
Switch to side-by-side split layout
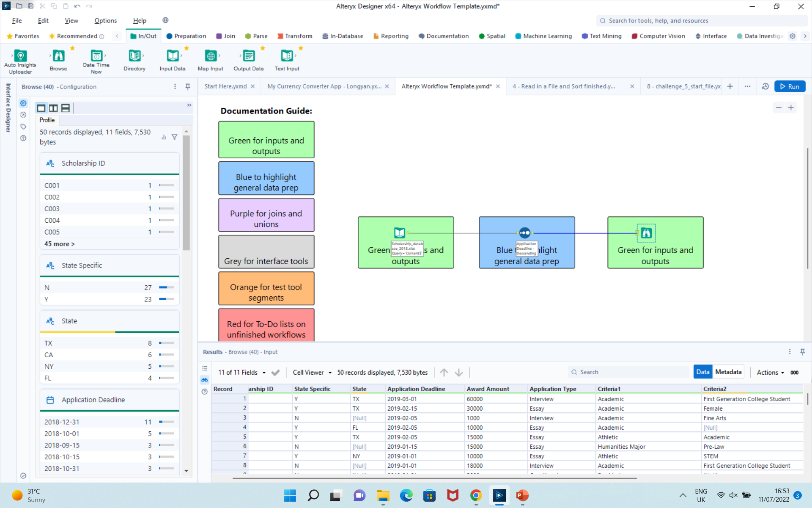point(53,108)
